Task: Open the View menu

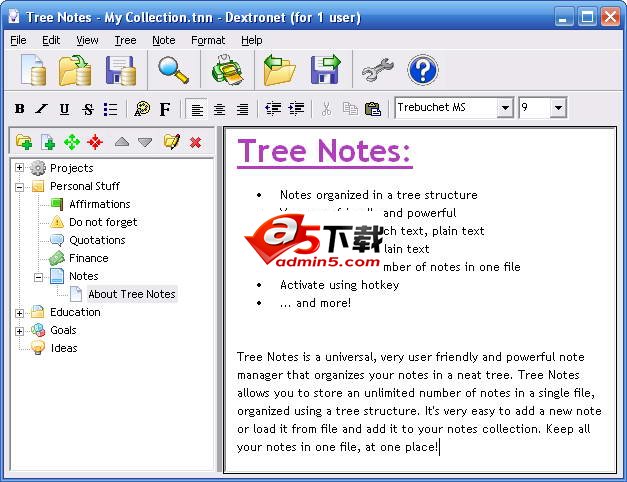Action: pos(87,40)
